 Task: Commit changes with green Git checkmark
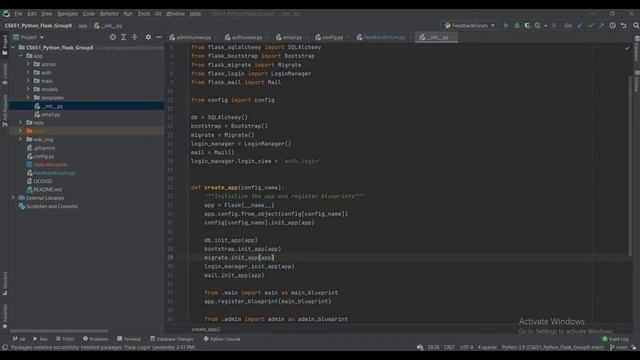(591, 25)
